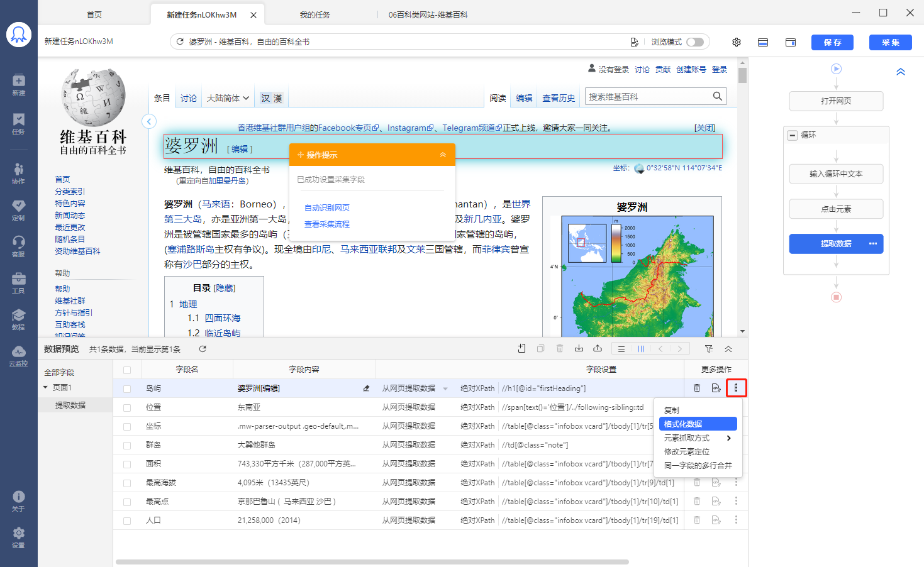The width and height of the screenshot is (924, 567).
Task: Choose 格式化数据 from context menu
Action: coord(698,424)
